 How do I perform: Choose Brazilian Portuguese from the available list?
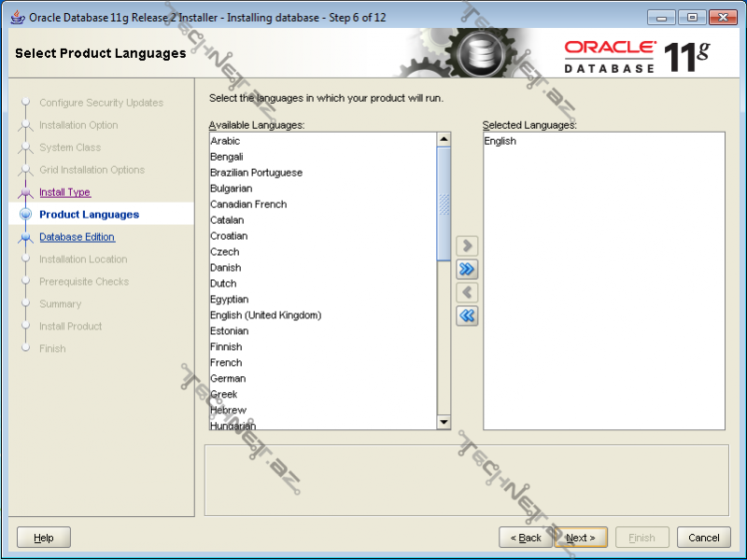pyautogui.click(x=256, y=173)
